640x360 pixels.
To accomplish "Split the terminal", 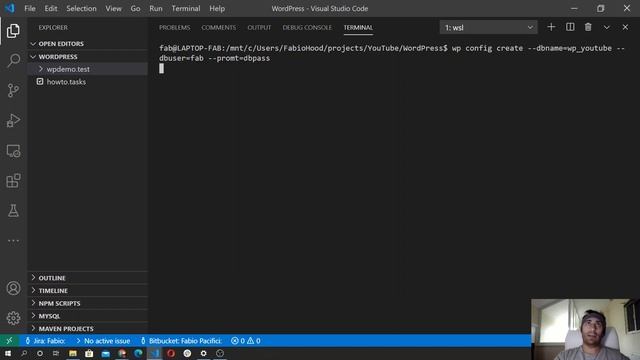I will click(x=570, y=27).
